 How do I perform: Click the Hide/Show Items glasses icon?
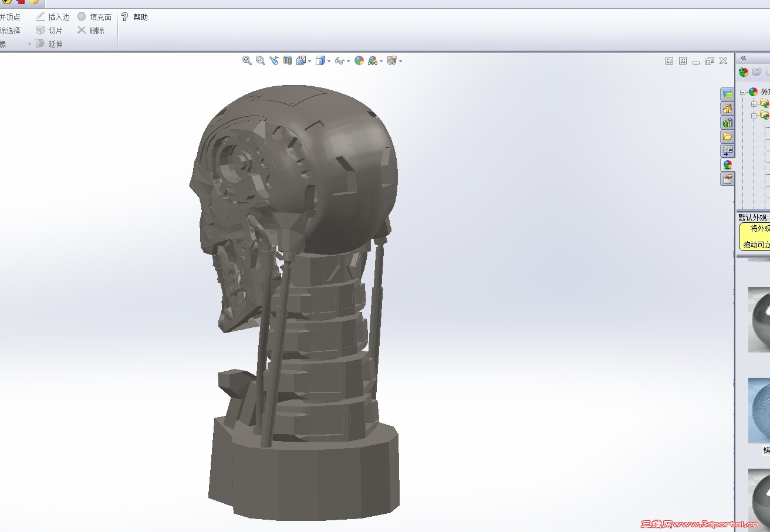click(x=339, y=60)
